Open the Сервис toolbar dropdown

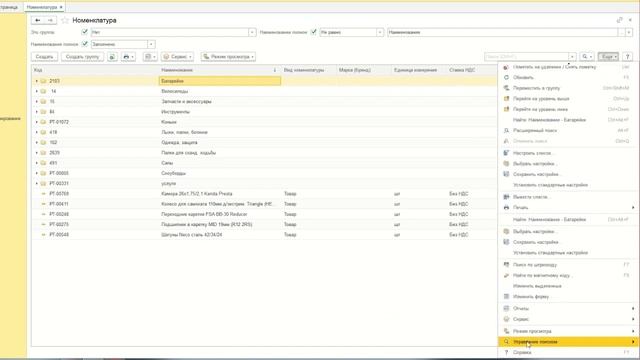pos(177,57)
